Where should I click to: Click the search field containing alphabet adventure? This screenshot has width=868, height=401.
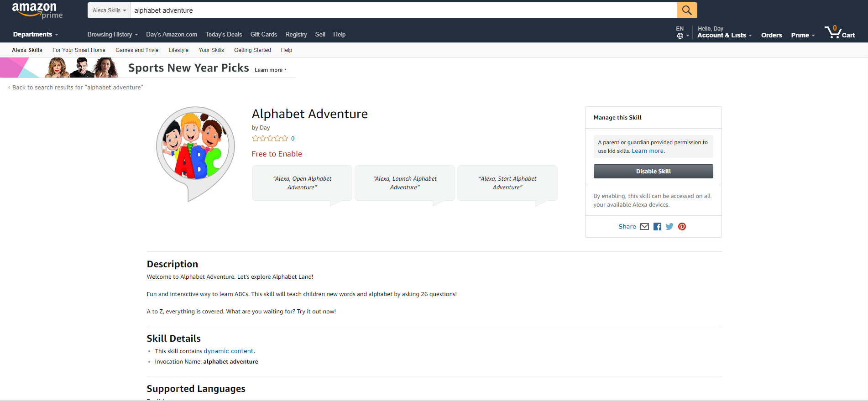pos(403,10)
